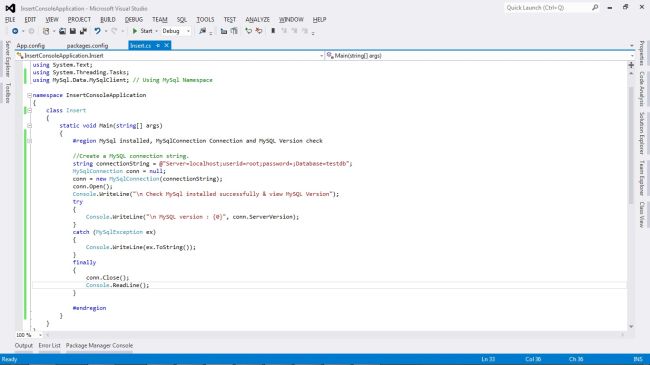Open the TEAM menu

click(x=160, y=19)
